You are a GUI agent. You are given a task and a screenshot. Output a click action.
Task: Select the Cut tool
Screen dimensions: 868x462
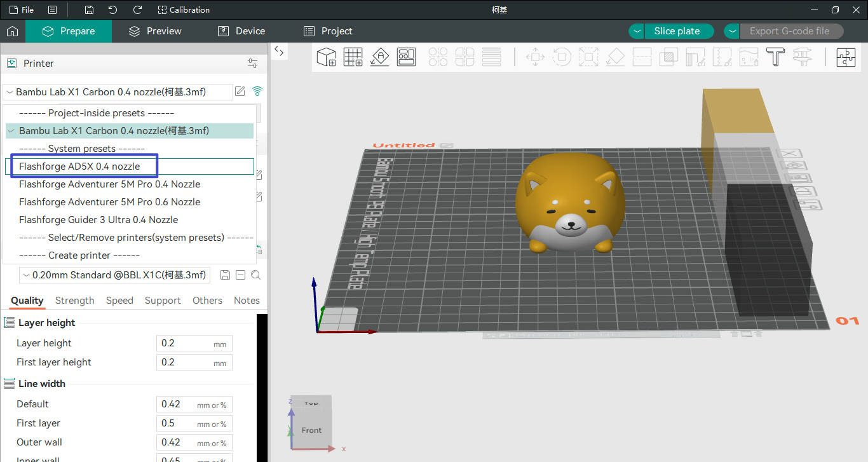(x=642, y=57)
